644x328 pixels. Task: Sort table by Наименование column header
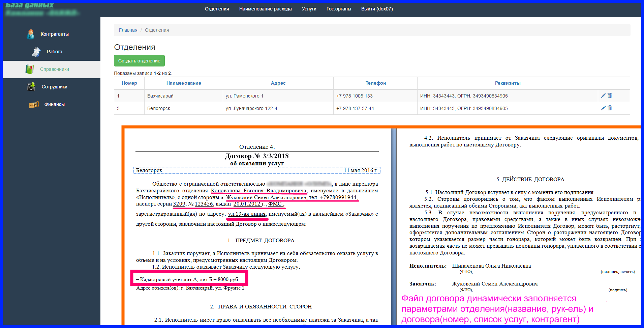[x=184, y=83]
